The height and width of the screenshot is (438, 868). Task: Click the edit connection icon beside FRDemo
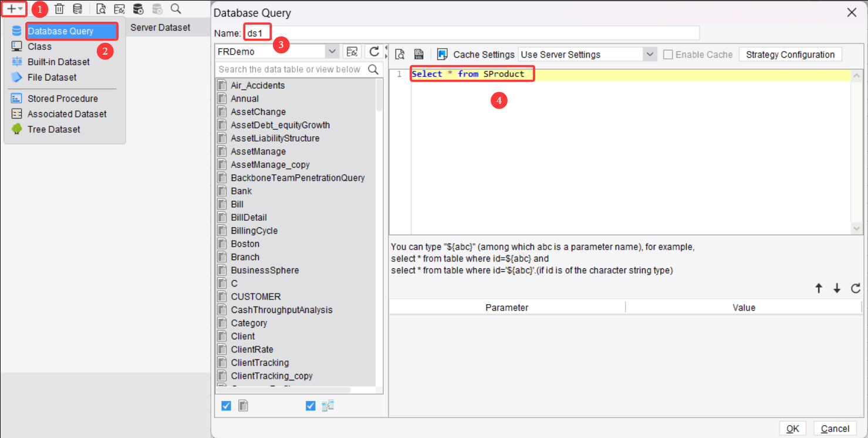pos(352,52)
